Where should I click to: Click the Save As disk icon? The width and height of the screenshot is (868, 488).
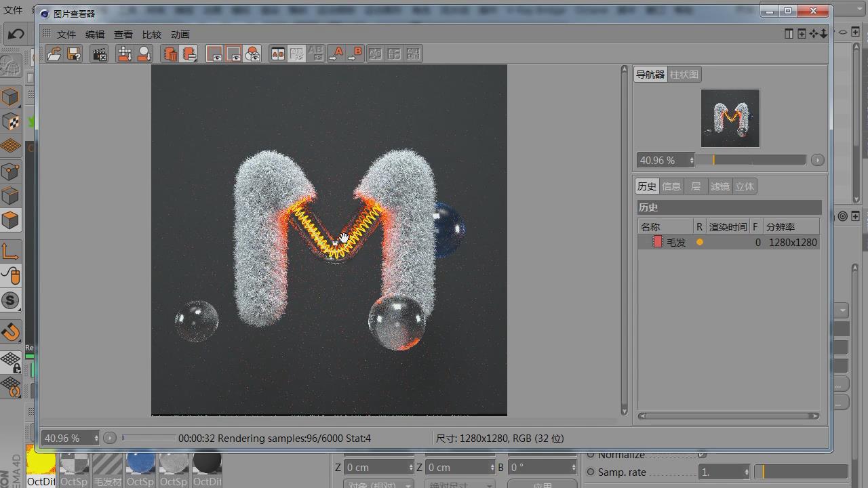(74, 54)
